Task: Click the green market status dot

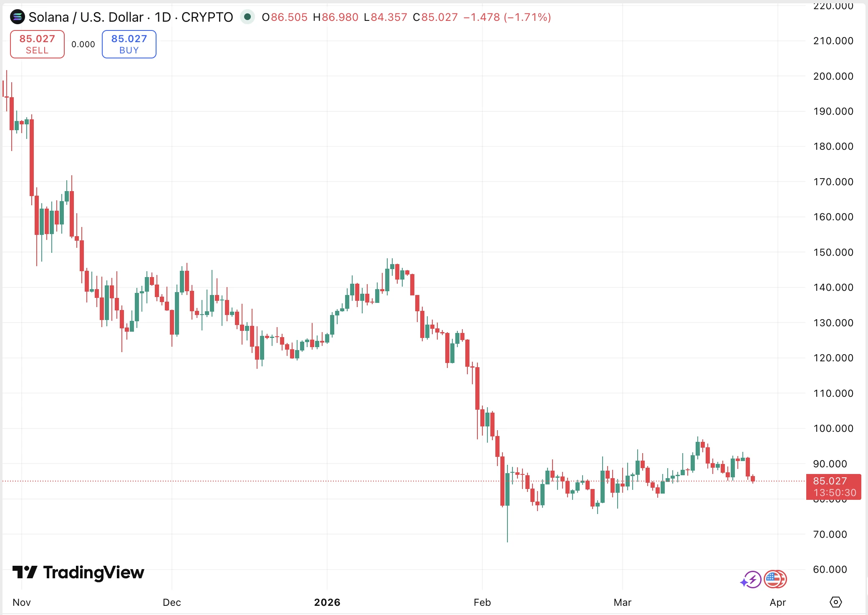Action: (x=247, y=17)
